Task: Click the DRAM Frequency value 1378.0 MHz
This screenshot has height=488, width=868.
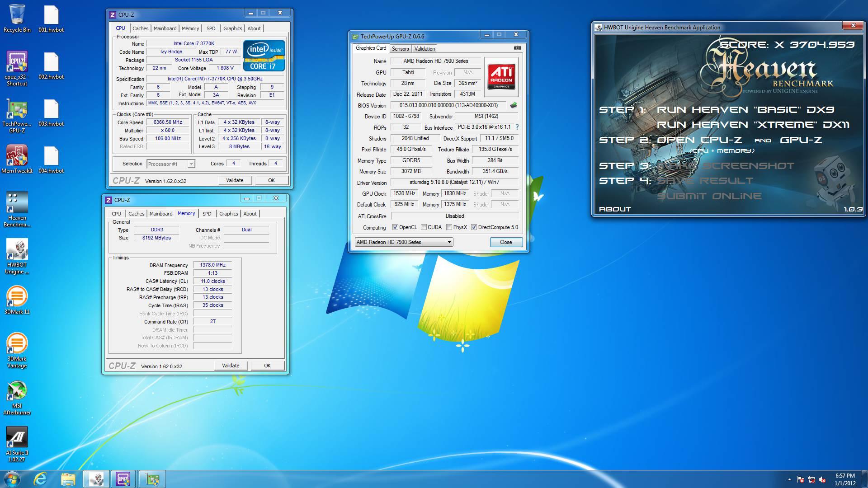Action: (212, 265)
